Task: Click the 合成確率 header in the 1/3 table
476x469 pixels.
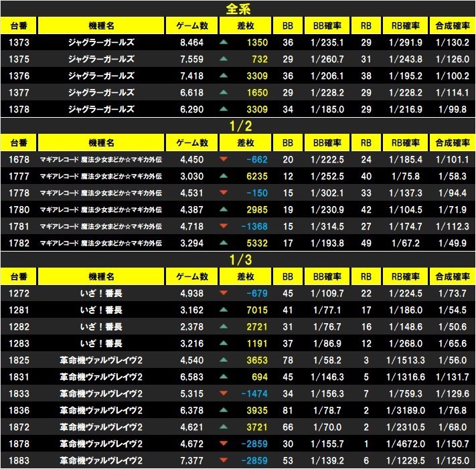Action: 453,276
